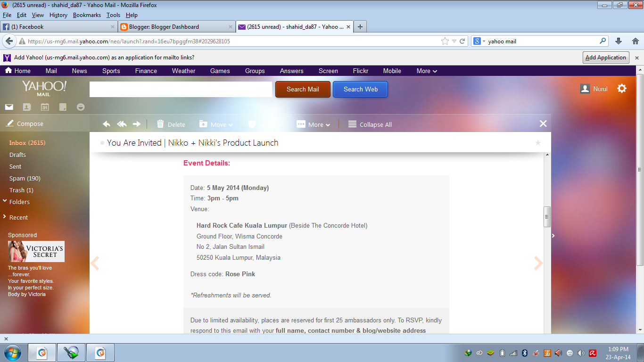
Task: Open the settings gear icon
Action: (622, 88)
